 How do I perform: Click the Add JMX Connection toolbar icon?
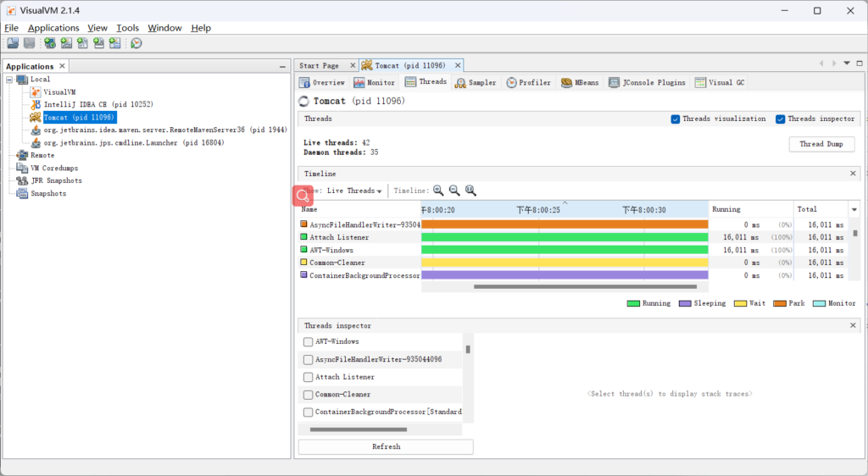[x=66, y=43]
